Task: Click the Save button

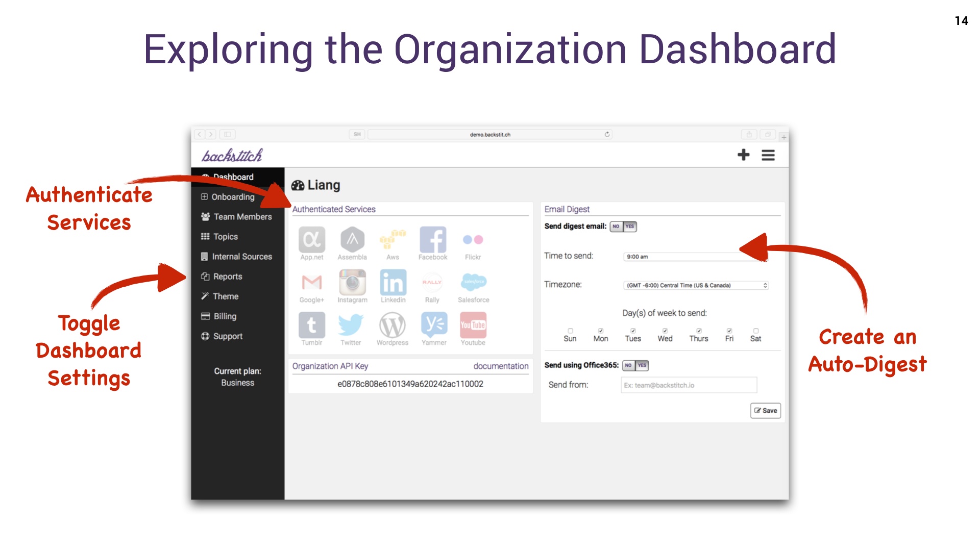Action: tap(765, 410)
